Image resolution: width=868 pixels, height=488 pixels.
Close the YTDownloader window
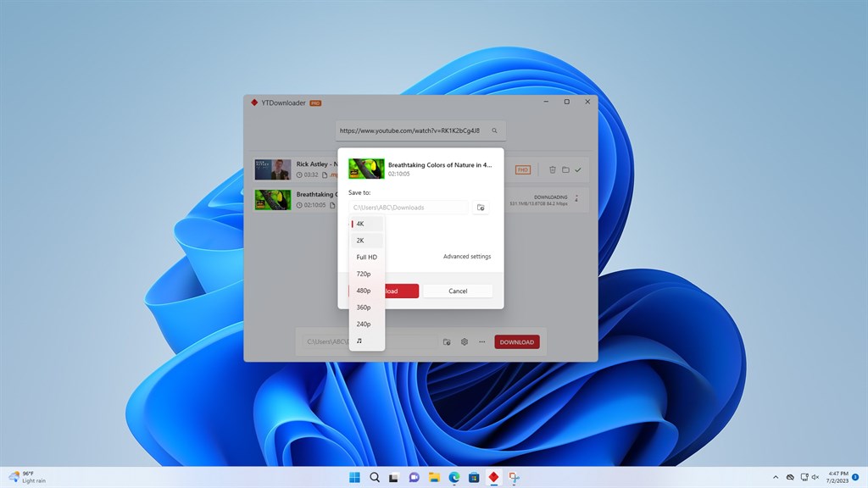tap(587, 102)
